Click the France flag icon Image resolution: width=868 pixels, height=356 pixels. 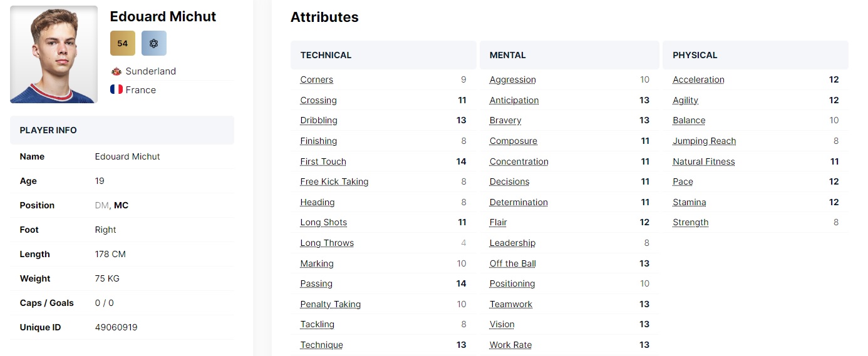click(x=116, y=89)
